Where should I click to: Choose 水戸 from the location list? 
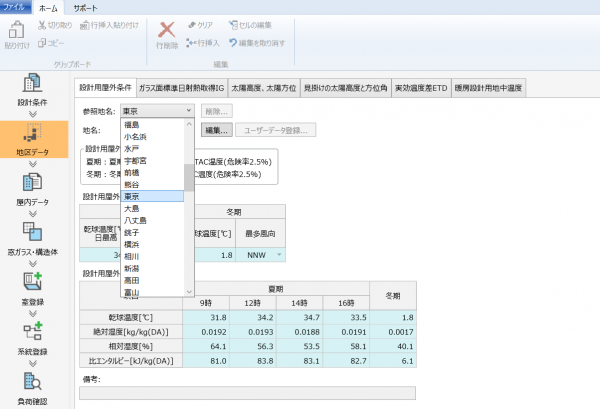pos(152,148)
